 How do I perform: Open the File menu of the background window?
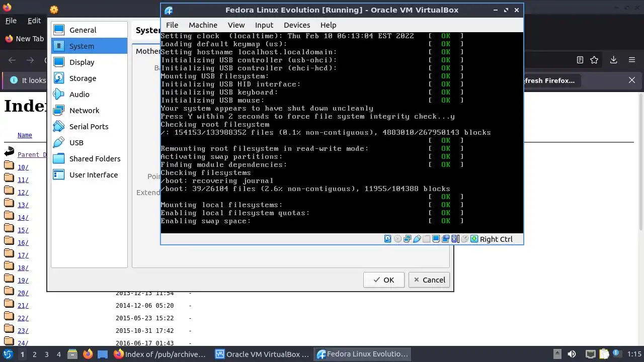tap(11, 21)
